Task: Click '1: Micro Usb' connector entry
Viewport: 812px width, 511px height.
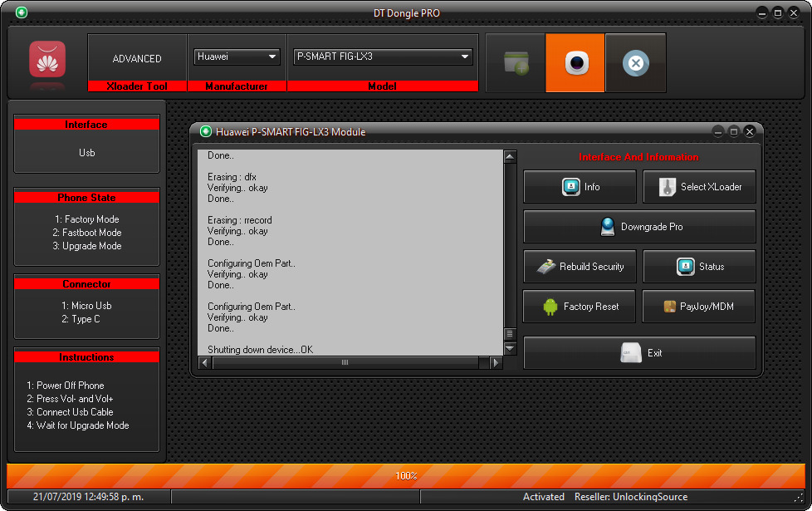Action: (87, 306)
